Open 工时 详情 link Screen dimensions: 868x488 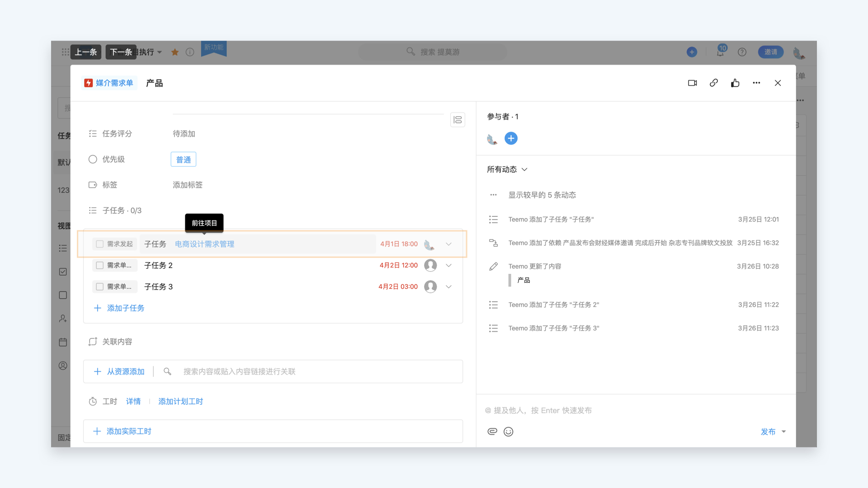tap(133, 401)
